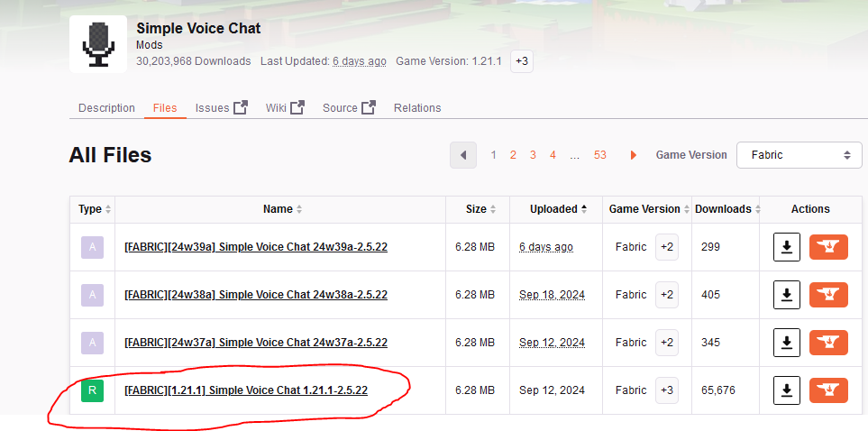Go to next page arrow
The width and height of the screenshot is (868, 431).
pos(634,155)
